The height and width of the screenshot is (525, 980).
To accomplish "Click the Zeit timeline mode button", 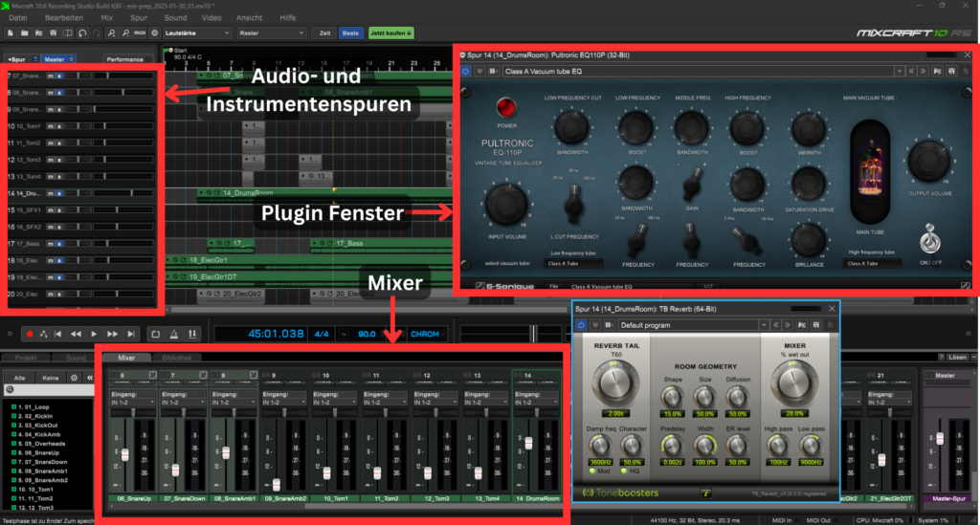I will (324, 33).
